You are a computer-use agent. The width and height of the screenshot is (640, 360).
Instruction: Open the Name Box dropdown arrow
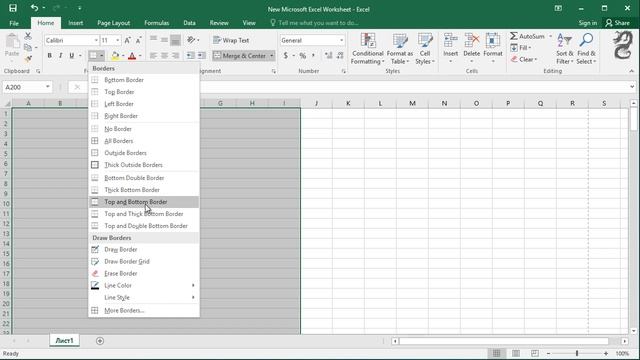48,87
